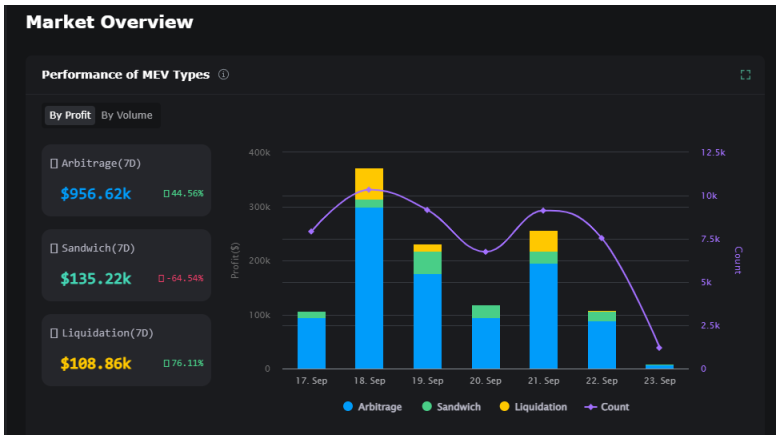Image resolution: width=783 pixels, height=441 pixels.
Task: Click the 22. Sep bar
Action: (x=602, y=340)
